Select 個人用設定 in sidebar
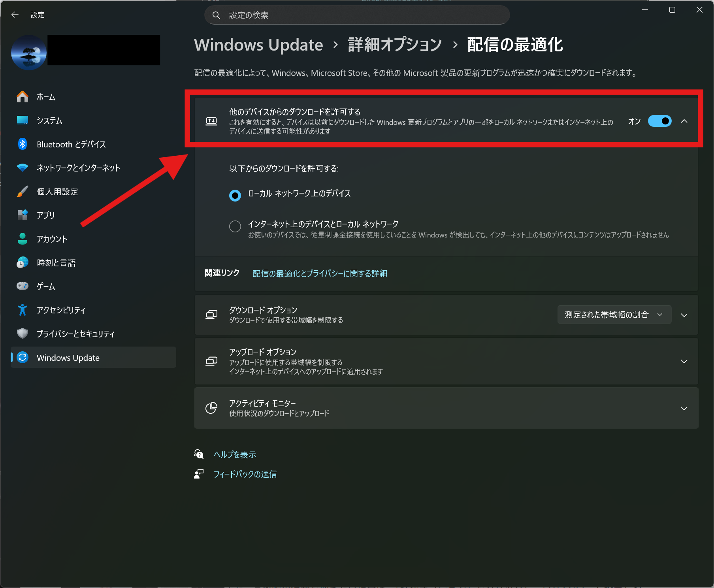 point(93,192)
